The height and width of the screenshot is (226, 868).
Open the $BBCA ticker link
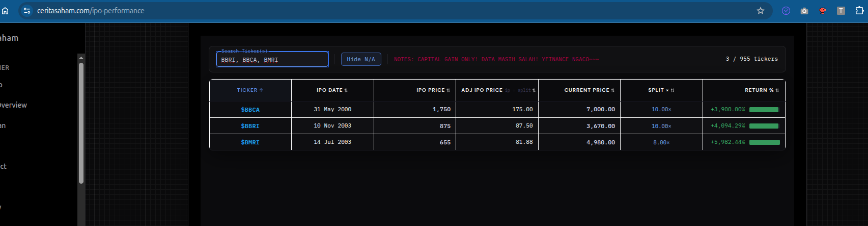click(250, 110)
